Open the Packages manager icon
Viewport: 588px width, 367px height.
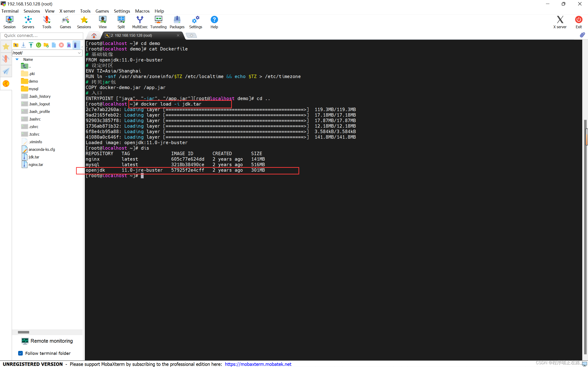click(177, 22)
